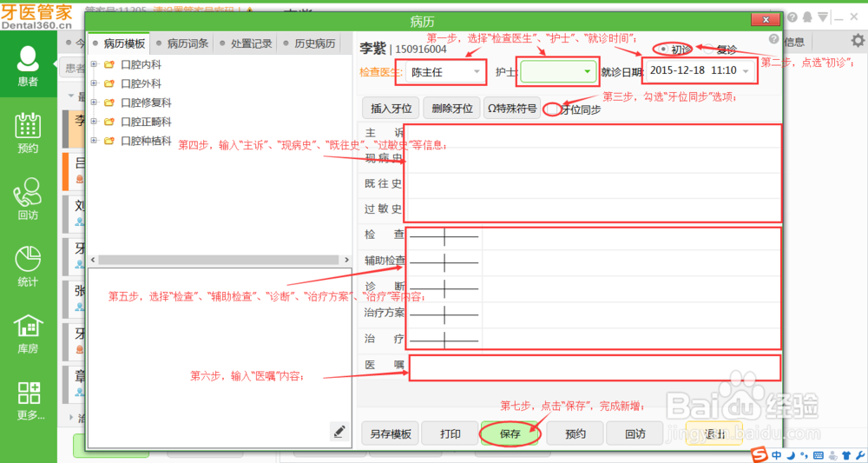Click the 治疗 tooth position cross grid
Viewport: 868px width, 463px height.
coord(444,340)
